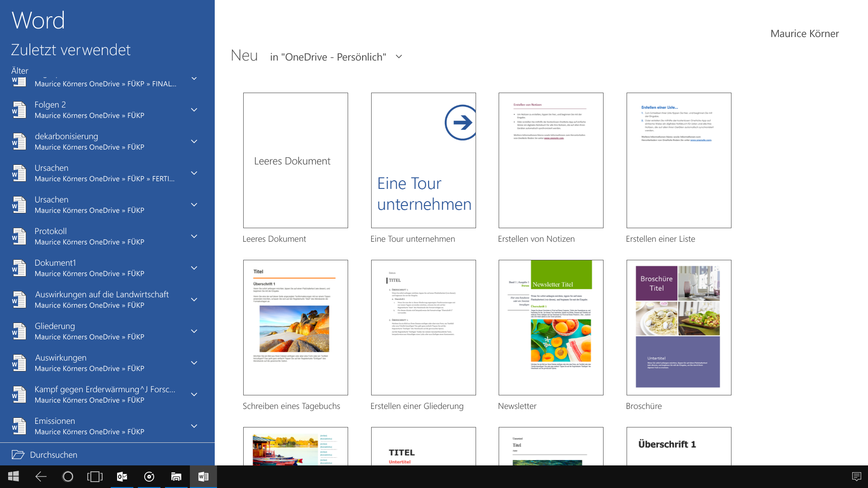Expand options for Emissionen document

tap(194, 426)
